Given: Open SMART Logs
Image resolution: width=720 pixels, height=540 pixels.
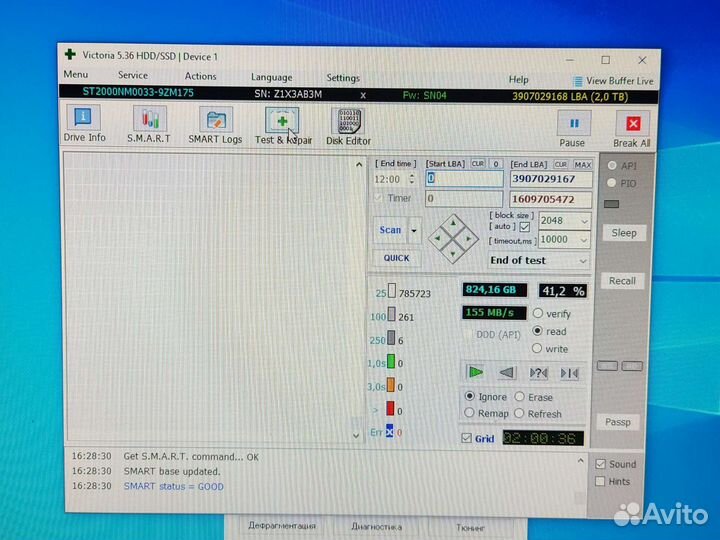Looking at the screenshot, I should pos(215,125).
